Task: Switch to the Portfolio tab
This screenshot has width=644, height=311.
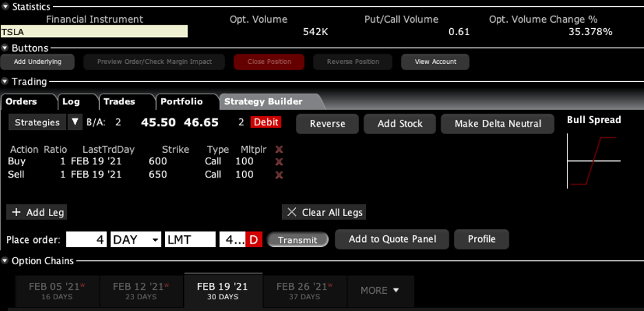Action: 181,101
